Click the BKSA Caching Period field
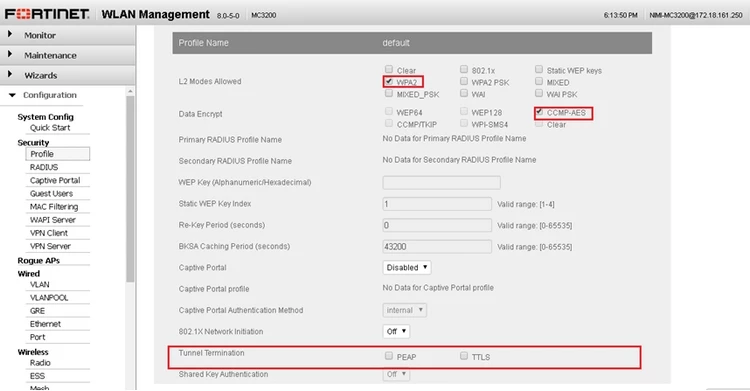The image size is (750, 391). (x=437, y=246)
